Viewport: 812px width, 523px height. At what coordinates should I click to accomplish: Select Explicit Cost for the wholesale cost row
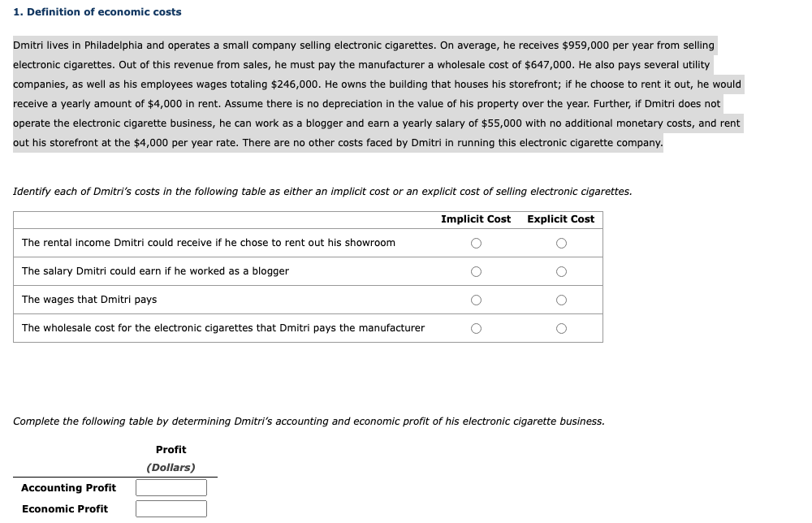[561, 328]
